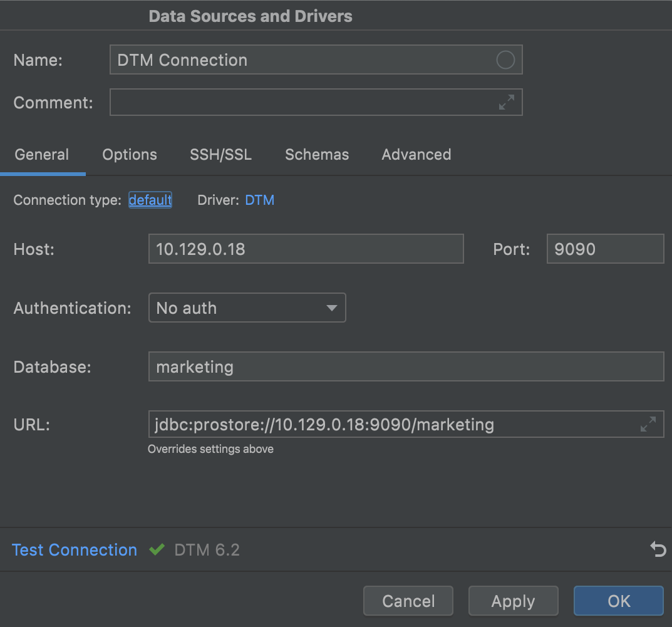This screenshot has width=672, height=627.
Task: Open the DTM driver link
Action: click(259, 200)
